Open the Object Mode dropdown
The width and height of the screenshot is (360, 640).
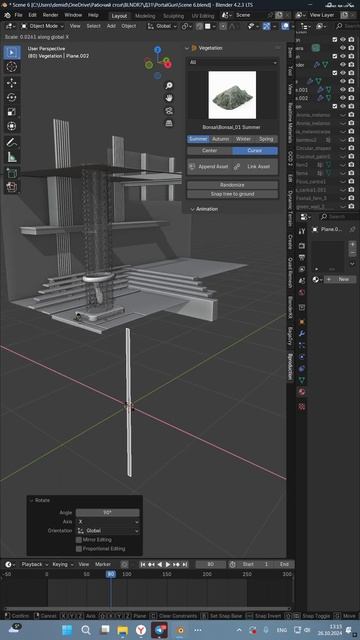42,26
